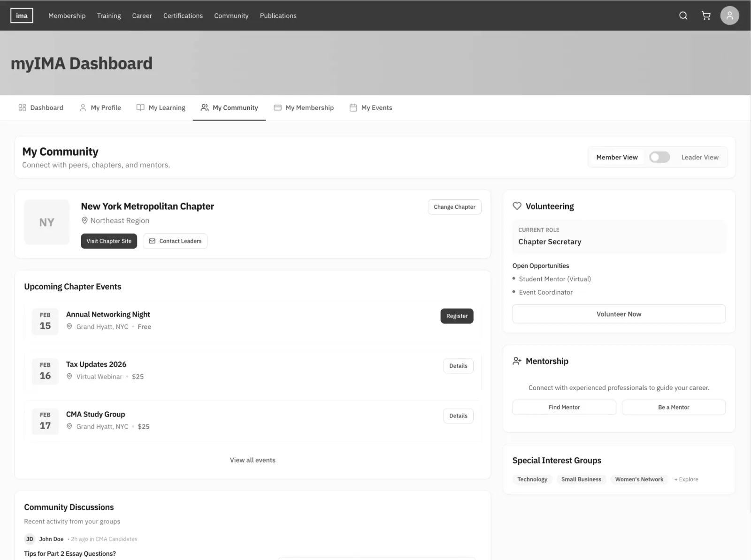Image resolution: width=751 pixels, height=560 pixels.
Task: Click the location pin next to Northeast Region
Action: click(x=84, y=220)
